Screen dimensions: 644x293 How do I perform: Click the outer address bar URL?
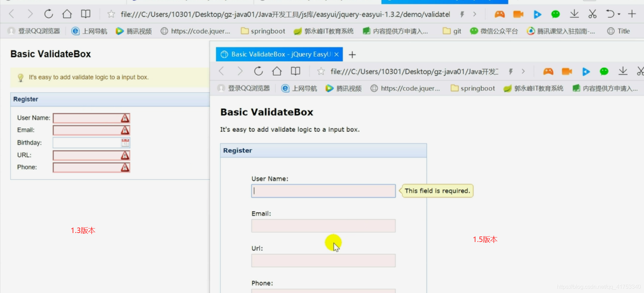(285, 14)
